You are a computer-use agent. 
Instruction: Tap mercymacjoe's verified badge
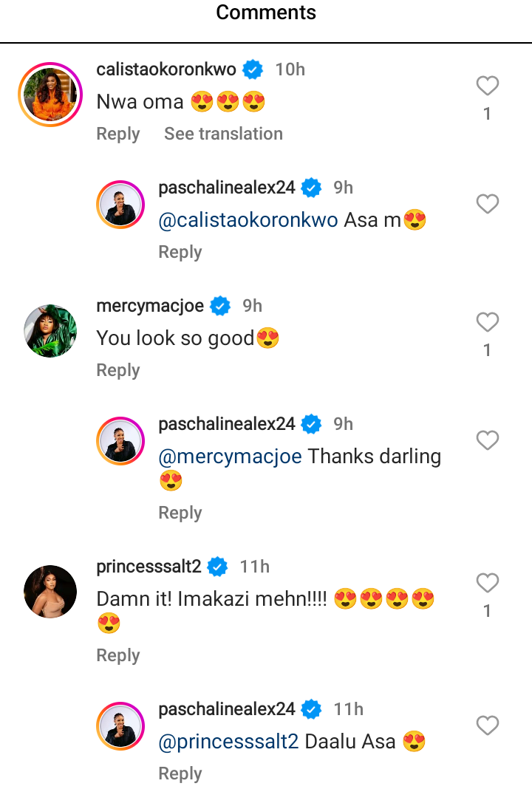221,306
